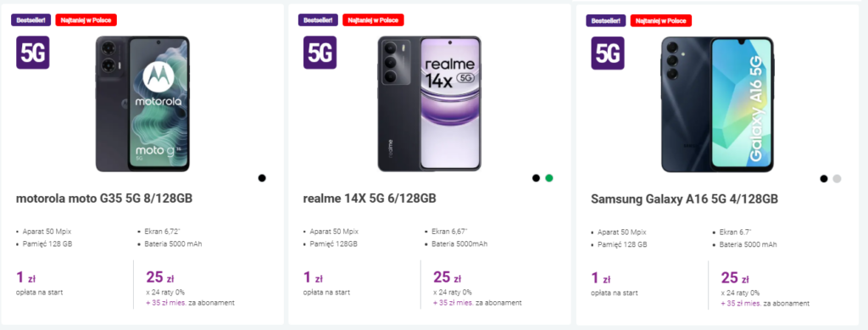Choose the gray color for the Galaxy A16
868x330 pixels.
pyautogui.click(x=837, y=178)
